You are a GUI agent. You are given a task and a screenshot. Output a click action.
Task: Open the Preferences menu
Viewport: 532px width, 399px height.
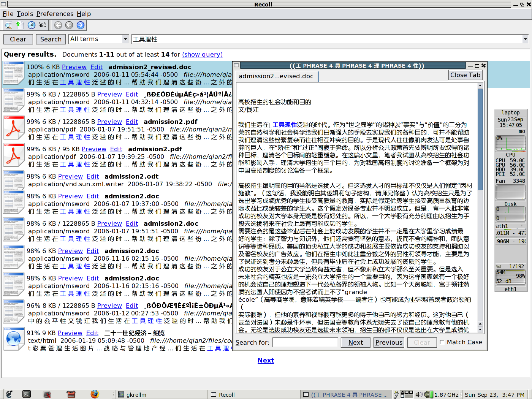tap(55, 14)
